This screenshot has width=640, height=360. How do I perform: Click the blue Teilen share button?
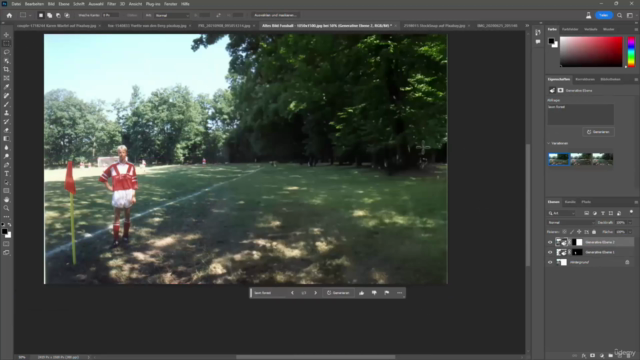(604, 15)
